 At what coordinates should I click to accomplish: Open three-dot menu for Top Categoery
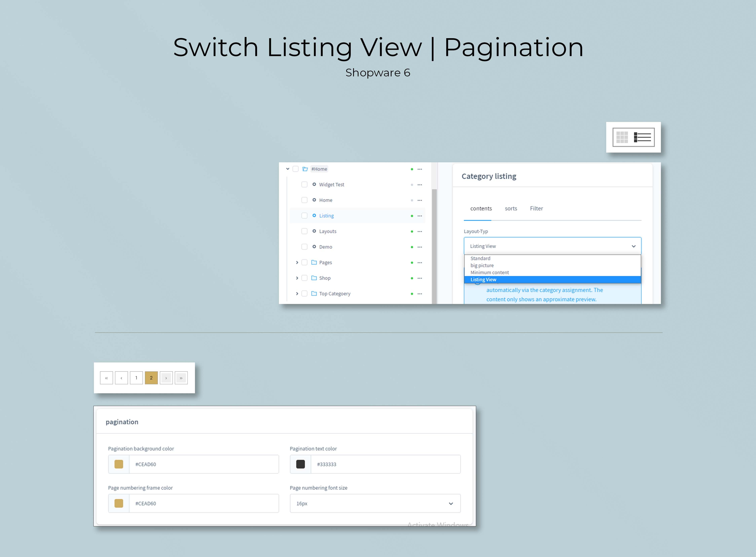tap(419, 294)
